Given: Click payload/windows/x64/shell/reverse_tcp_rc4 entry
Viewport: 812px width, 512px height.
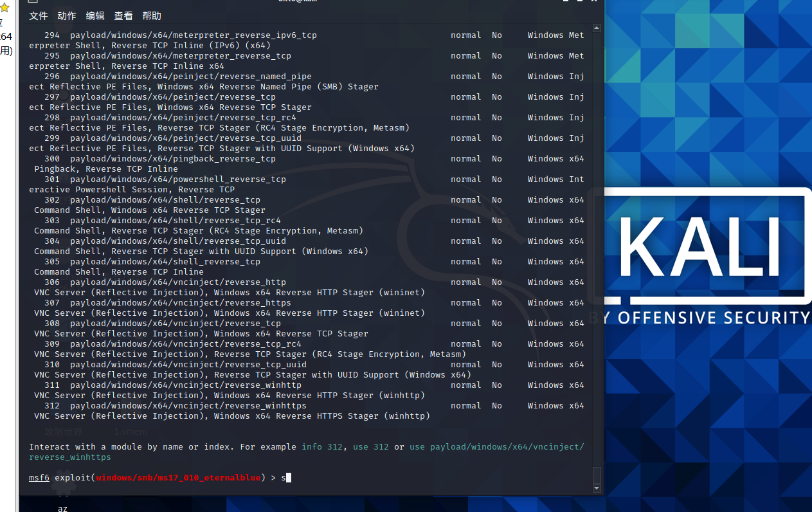Looking at the screenshot, I should (176, 221).
